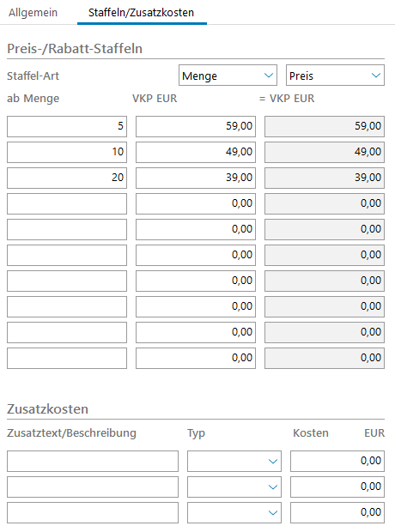
Task: Select the editable VKP EUR field with 39,00
Action: point(196,178)
